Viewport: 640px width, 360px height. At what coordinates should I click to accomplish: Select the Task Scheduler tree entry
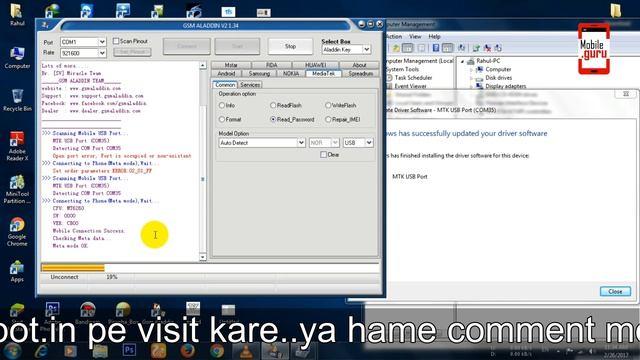pyautogui.click(x=413, y=78)
